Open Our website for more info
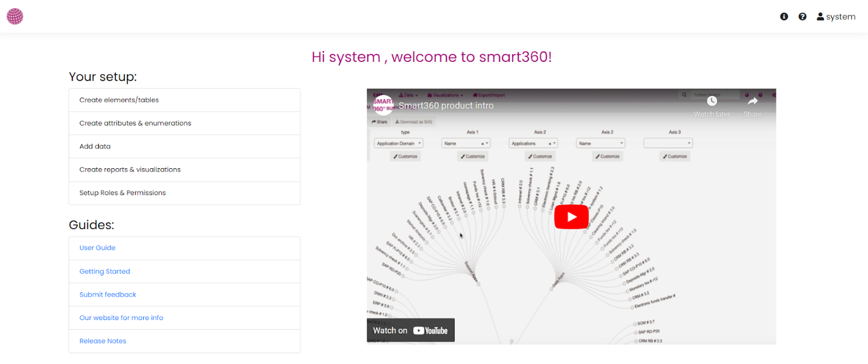The image size is (868, 364). [x=122, y=318]
